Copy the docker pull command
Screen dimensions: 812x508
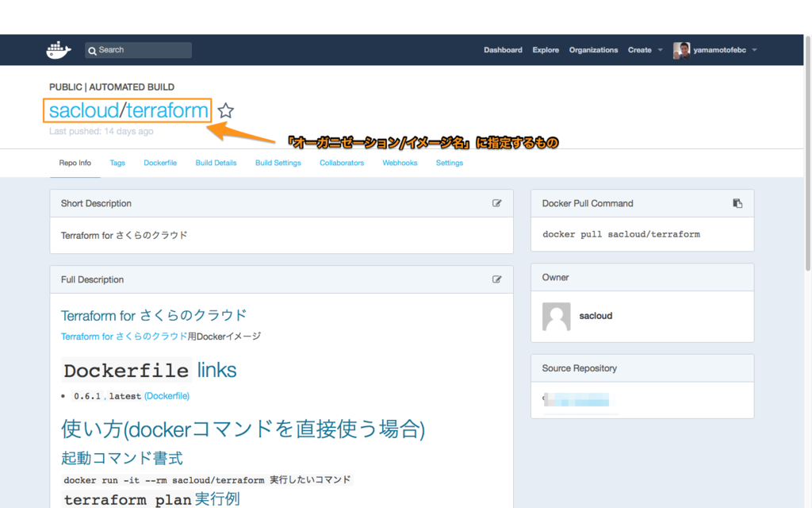tap(737, 203)
